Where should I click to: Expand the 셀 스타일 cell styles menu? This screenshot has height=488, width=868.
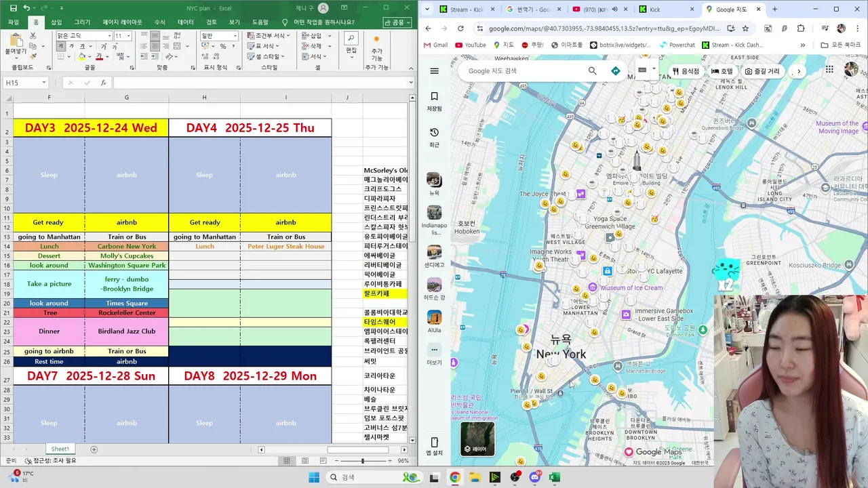266,56
